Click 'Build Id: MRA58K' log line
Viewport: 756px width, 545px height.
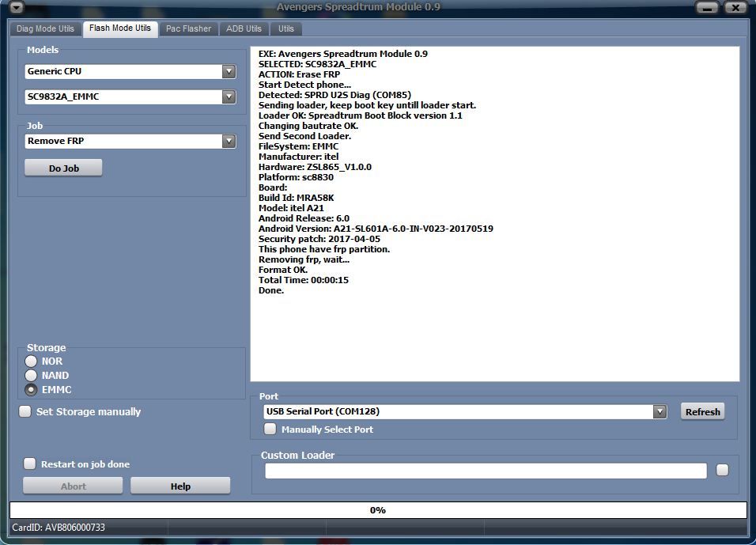(296, 198)
